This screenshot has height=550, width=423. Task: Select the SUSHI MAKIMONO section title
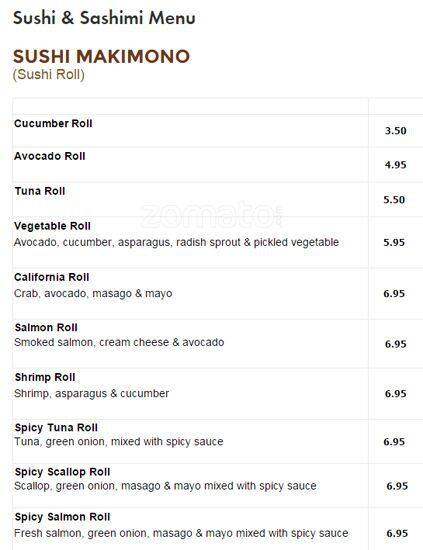click(x=101, y=56)
